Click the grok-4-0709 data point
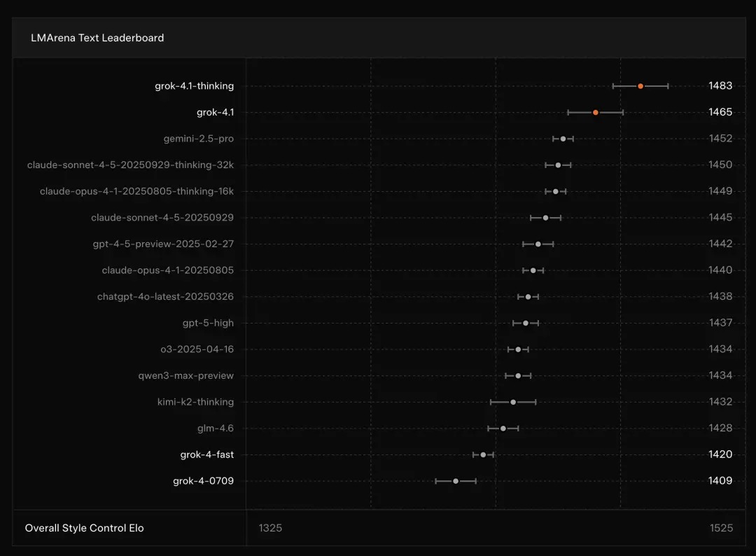 click(456, 480)
